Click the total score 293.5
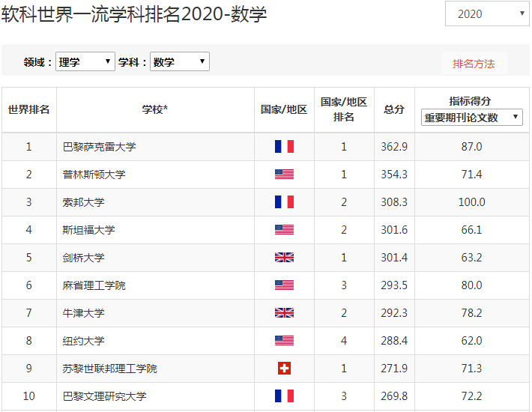The image size is (532, 412). (x=394, y=285)
